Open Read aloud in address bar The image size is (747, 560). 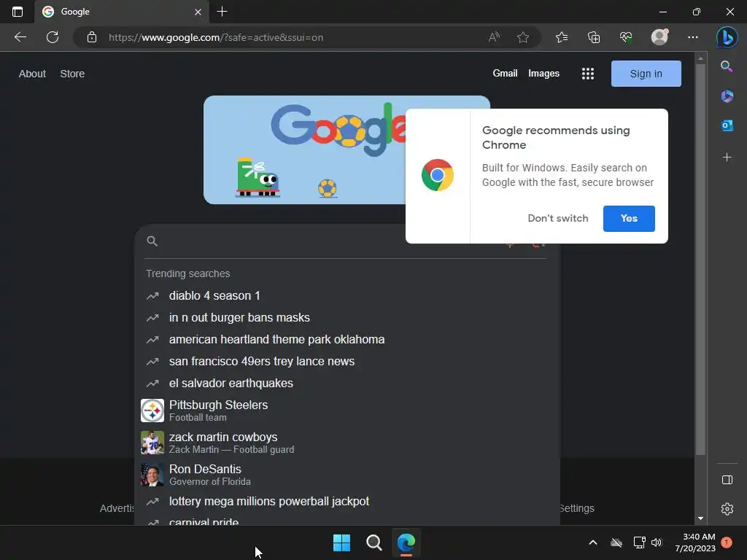coord(494,37)
